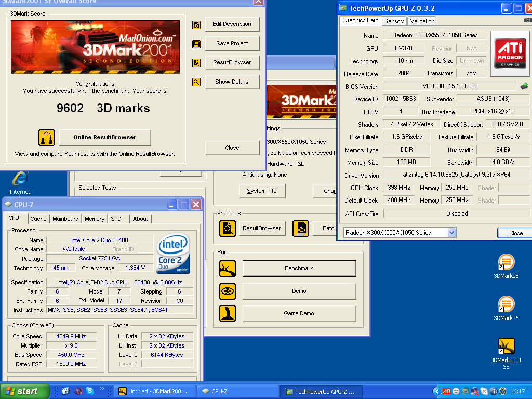Click the Show Details magnifier icon
This screenshot has width=532, height=399.
click(x=196, y=82)
